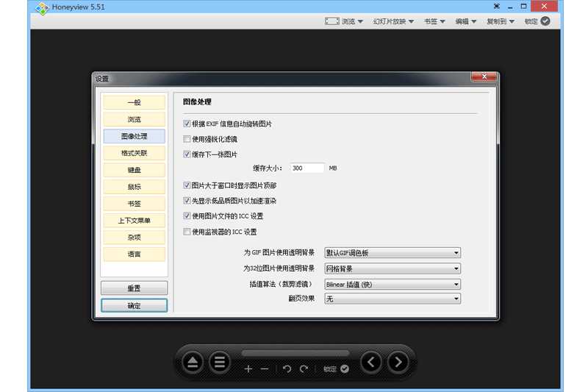
Task: Close the 设置 dialog
Action: coord(484,76)
